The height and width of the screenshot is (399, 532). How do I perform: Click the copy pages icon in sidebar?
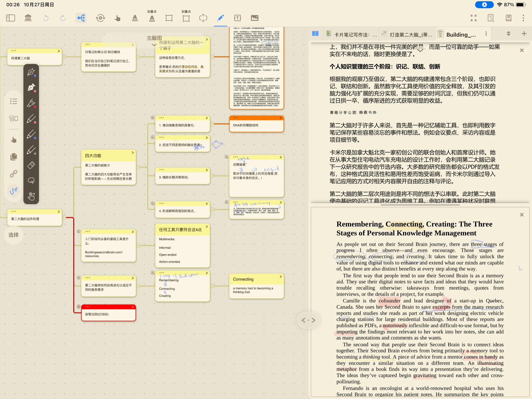[14, 157]
